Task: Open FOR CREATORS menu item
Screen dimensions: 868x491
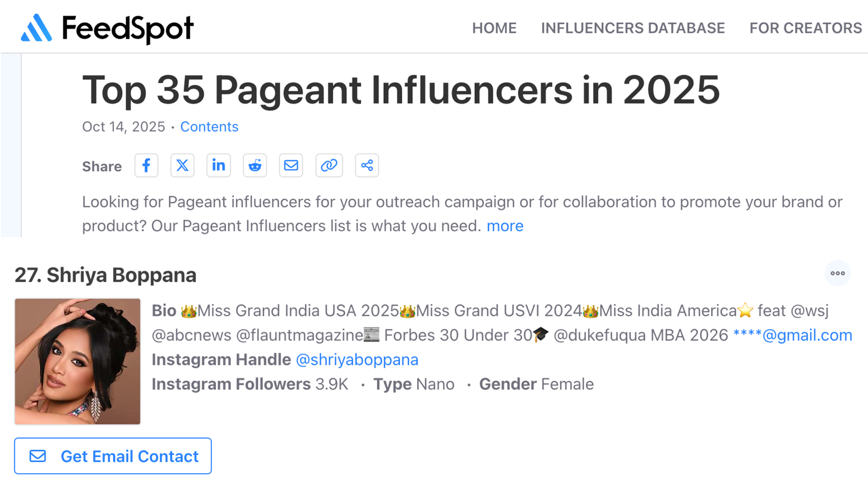Action: click(x=805, y=28)
